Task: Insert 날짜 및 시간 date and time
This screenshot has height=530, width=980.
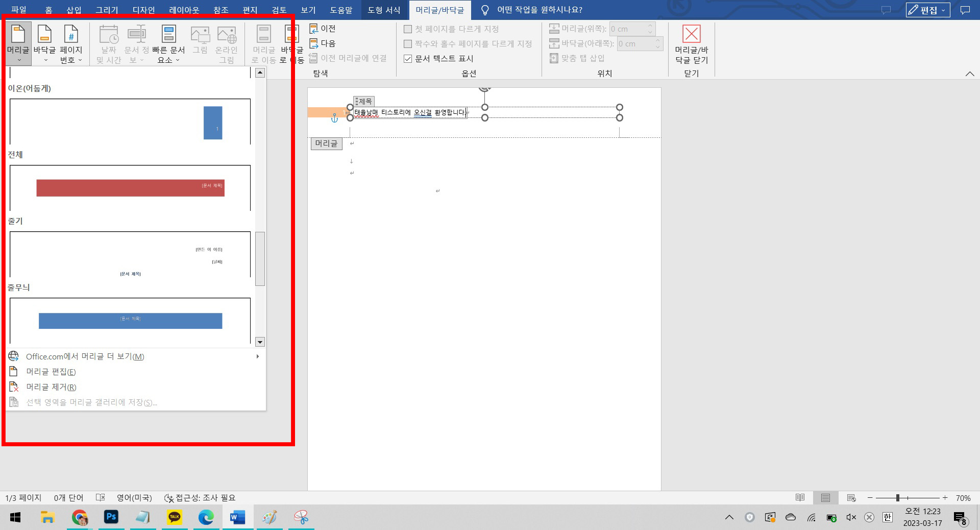Action: 109,44
